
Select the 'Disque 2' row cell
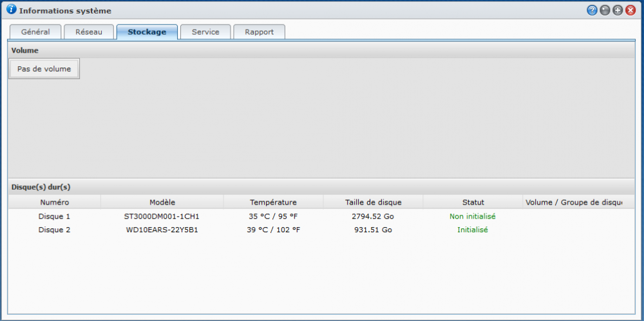[54, 230]
